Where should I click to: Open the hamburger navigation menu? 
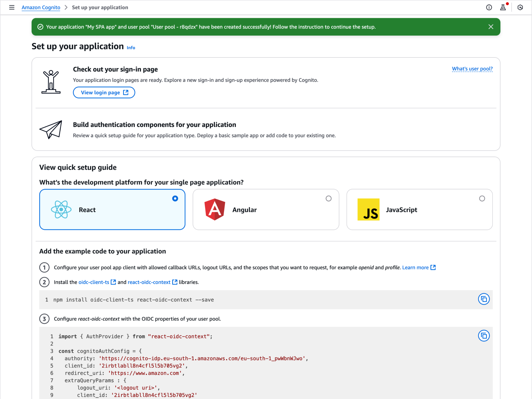(x=12, y=8)
